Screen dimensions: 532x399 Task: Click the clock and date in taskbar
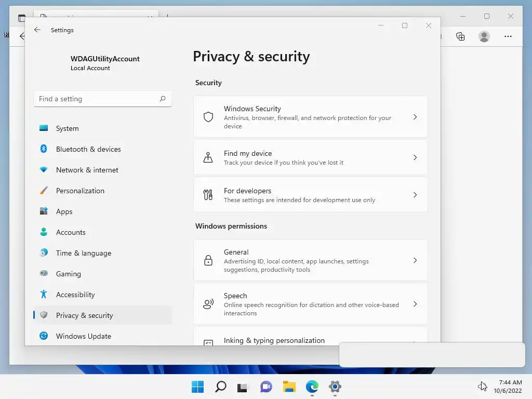click(x=508, y=387)
